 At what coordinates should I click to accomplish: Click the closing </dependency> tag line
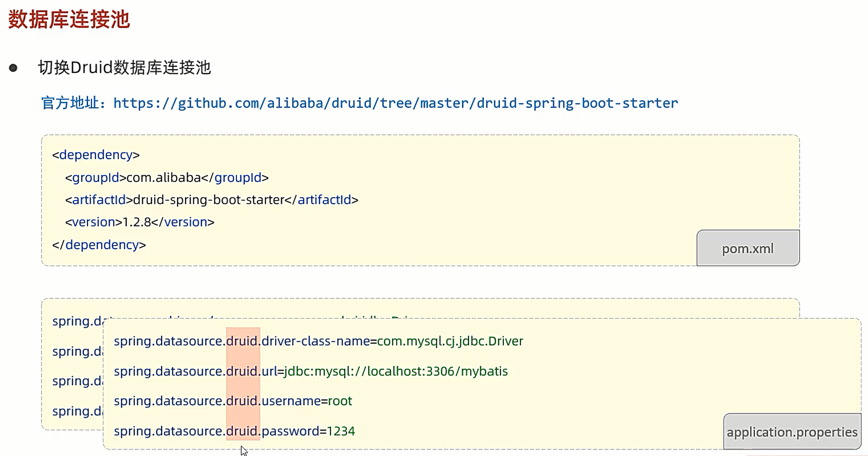click(99, 245)
